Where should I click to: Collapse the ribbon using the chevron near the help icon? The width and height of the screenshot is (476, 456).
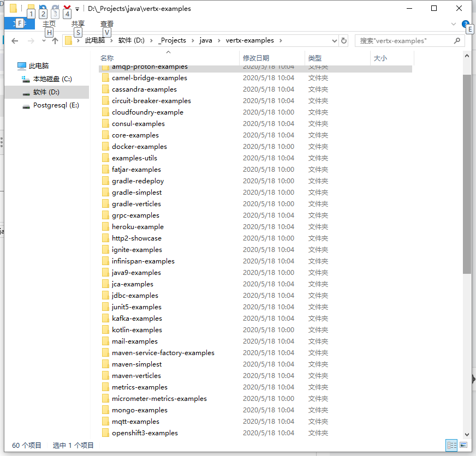click(x=454, y=24)
